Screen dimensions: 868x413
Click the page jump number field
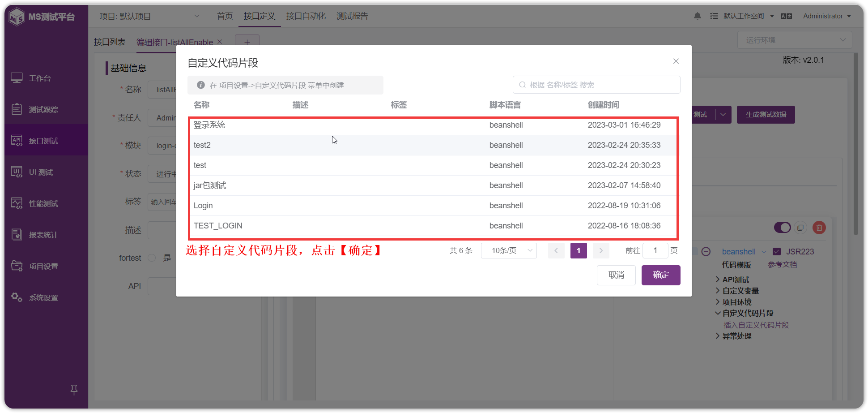tap(655, 250)
